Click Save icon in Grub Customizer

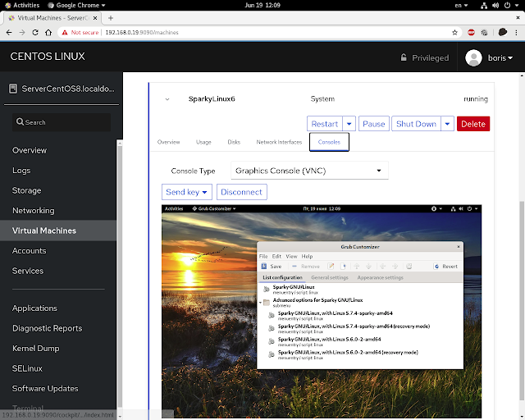264,267
